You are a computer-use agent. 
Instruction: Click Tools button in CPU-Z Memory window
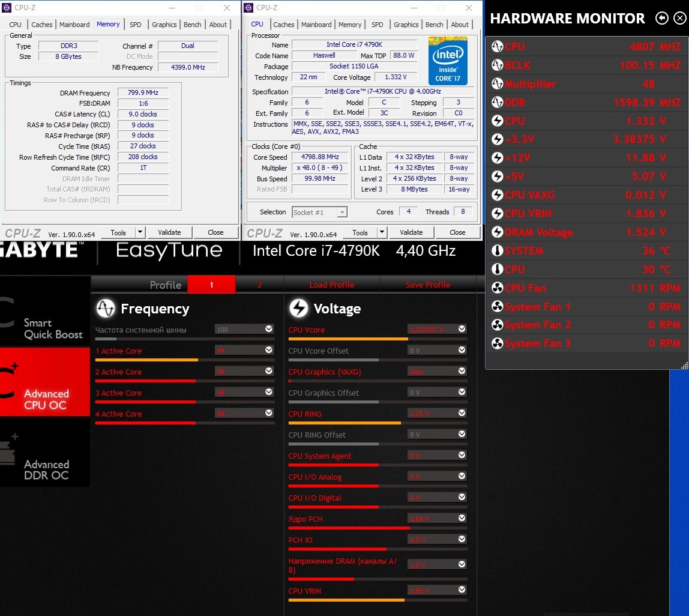(x=118, y=232)
